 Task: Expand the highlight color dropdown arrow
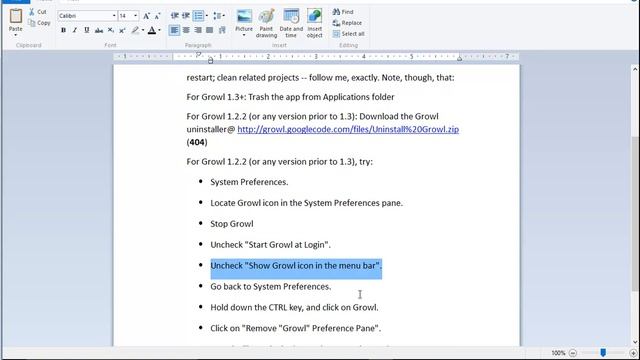pyautogui.click(x=143, y=30)
